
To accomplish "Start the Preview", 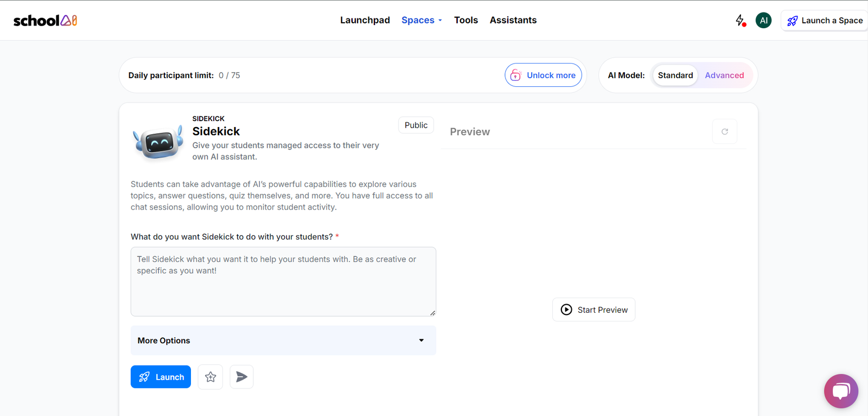I will tap(593, 310).
